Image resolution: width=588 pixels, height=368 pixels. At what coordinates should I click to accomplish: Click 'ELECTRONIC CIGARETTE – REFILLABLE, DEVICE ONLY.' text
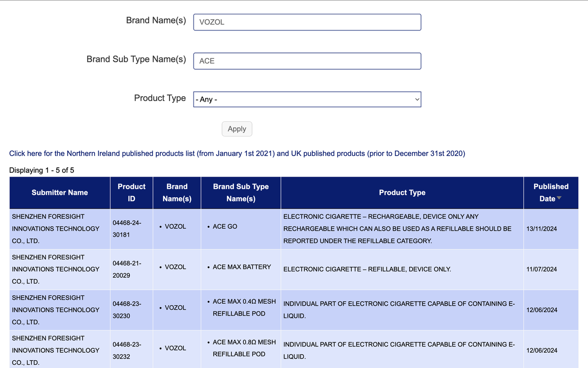[367, 269]
